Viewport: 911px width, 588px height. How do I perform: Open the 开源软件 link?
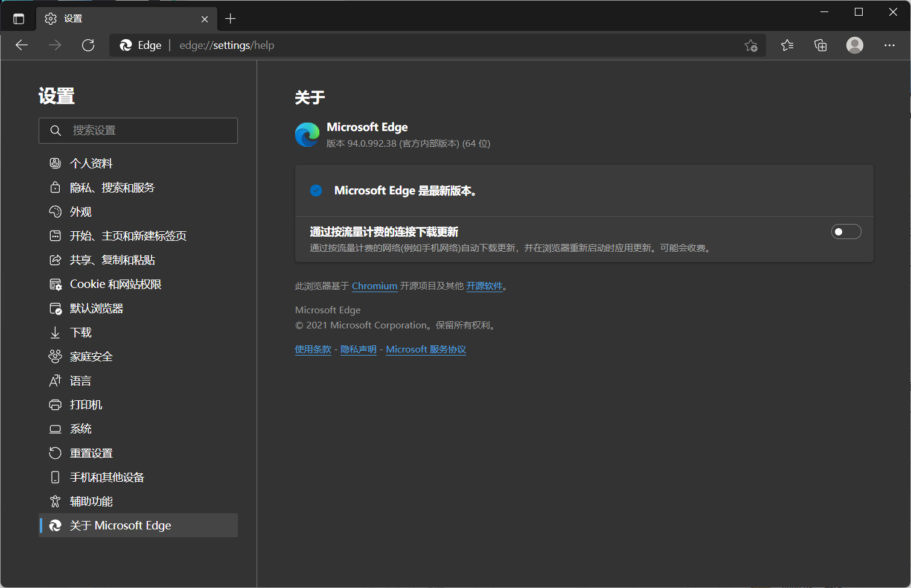click(x=484, y=286)
